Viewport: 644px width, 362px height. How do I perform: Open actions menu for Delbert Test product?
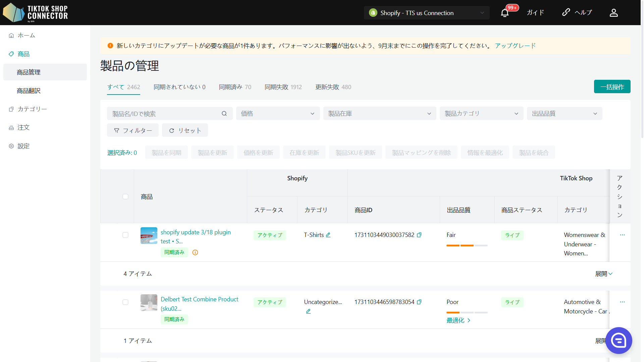(622, 302)
